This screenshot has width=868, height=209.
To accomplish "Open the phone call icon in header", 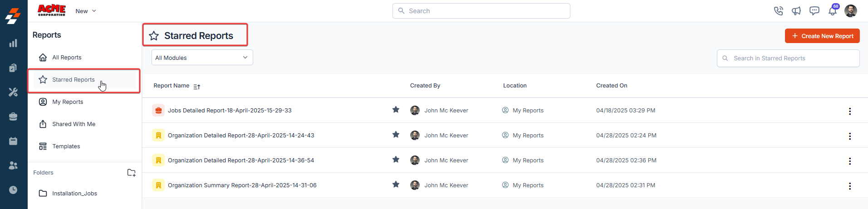I will point(779,11).
